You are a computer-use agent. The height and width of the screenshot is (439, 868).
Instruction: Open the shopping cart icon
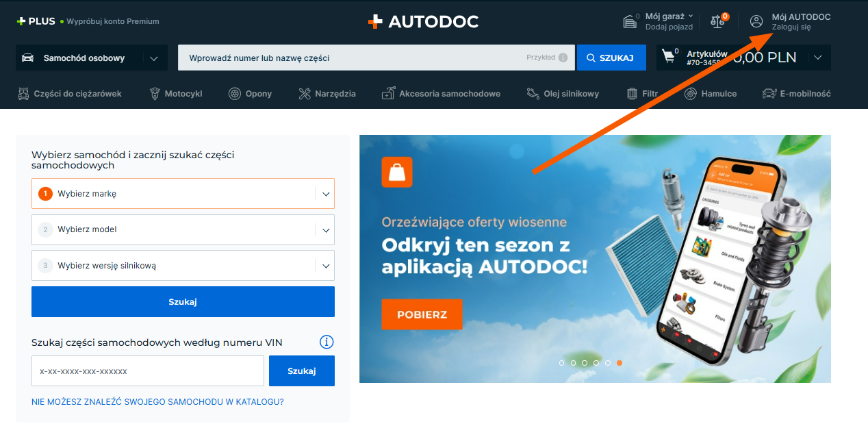pos(669,57)
